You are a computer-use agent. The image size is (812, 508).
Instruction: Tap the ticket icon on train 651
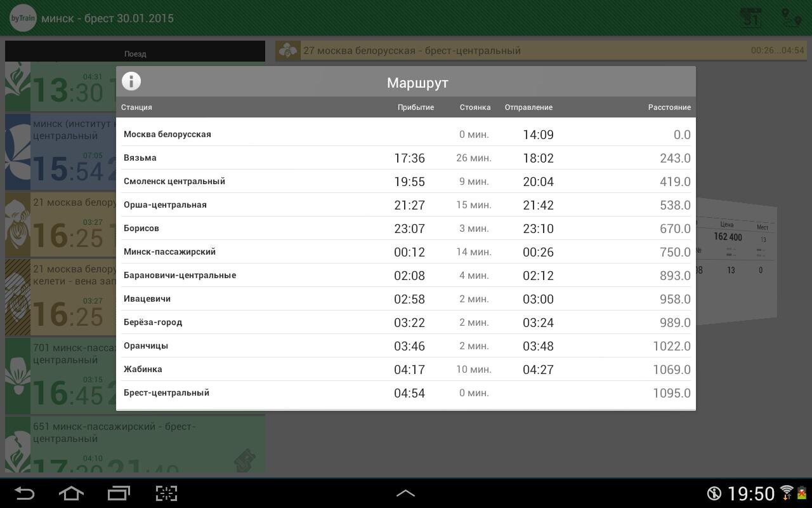tap(245, 459)
